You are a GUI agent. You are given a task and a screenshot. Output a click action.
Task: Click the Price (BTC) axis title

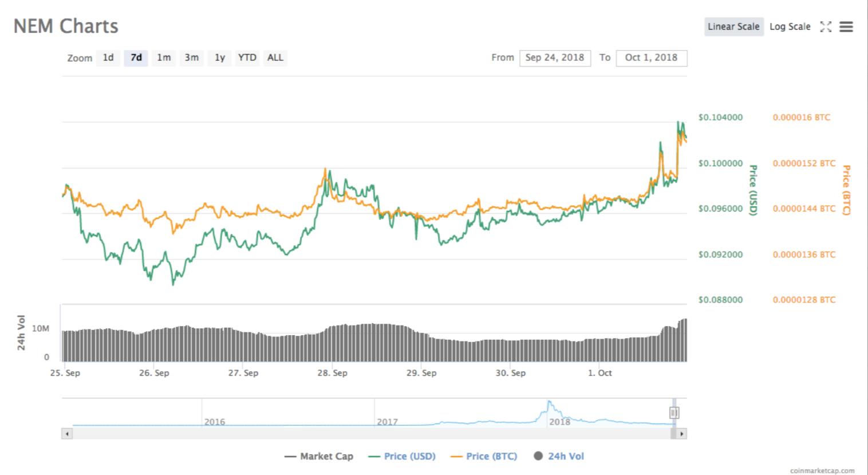coord(846,190)
